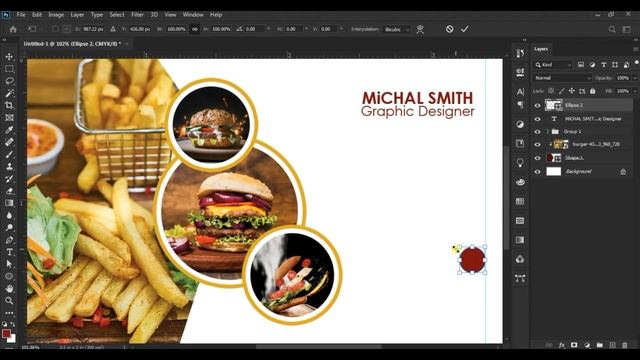Open the Layers panel menu
Image resolution: width=640 pixels, height=360 pixels.
point(636,49)
